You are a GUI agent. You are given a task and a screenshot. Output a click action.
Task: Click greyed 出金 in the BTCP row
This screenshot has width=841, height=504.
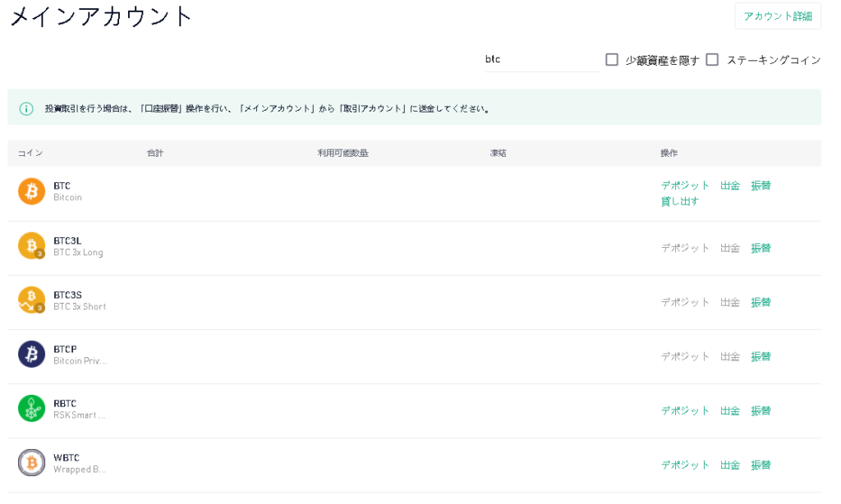[730, 356]
